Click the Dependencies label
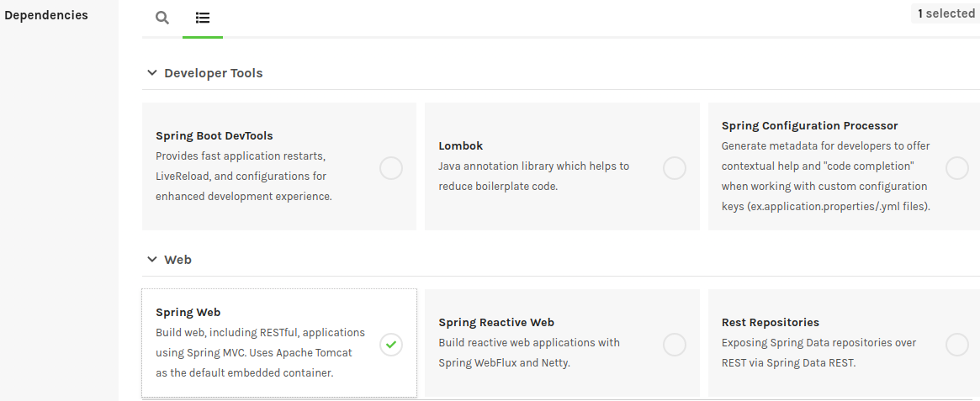 click(x=46, y=15)
